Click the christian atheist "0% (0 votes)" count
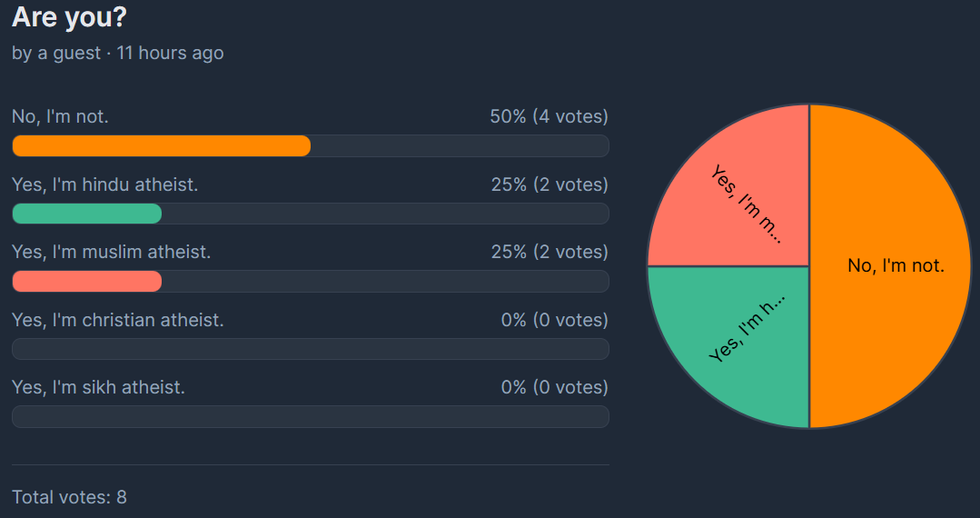 click(554, 320)
